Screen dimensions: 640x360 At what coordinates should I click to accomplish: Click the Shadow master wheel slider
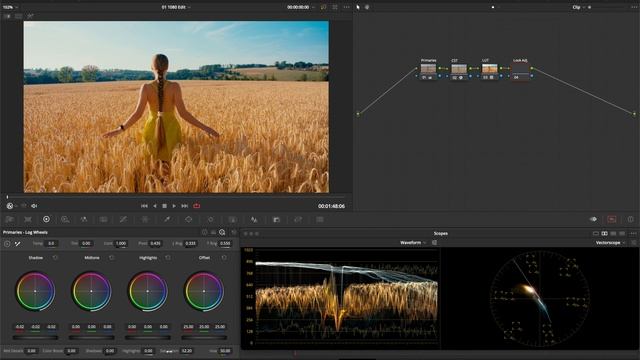(x=36, y=338)
